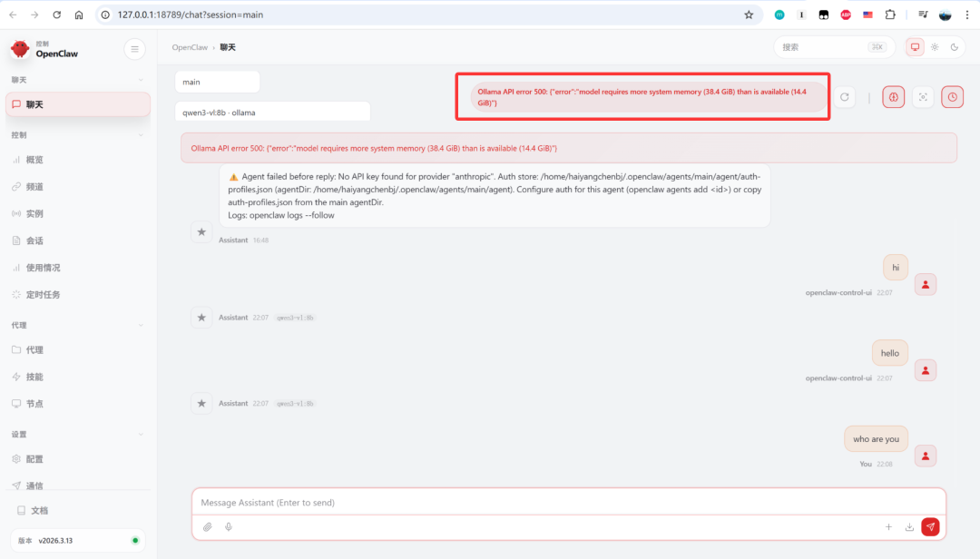Open the "main" session dropdown
This screenshot has height=559, width=980.
click(x=218, y=82)
